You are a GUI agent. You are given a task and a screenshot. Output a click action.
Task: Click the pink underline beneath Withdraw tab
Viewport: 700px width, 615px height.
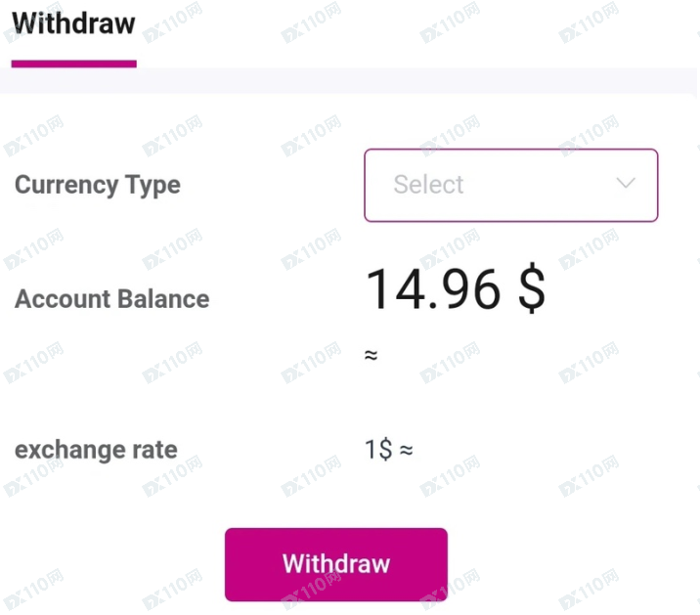[x=74, y=64]
